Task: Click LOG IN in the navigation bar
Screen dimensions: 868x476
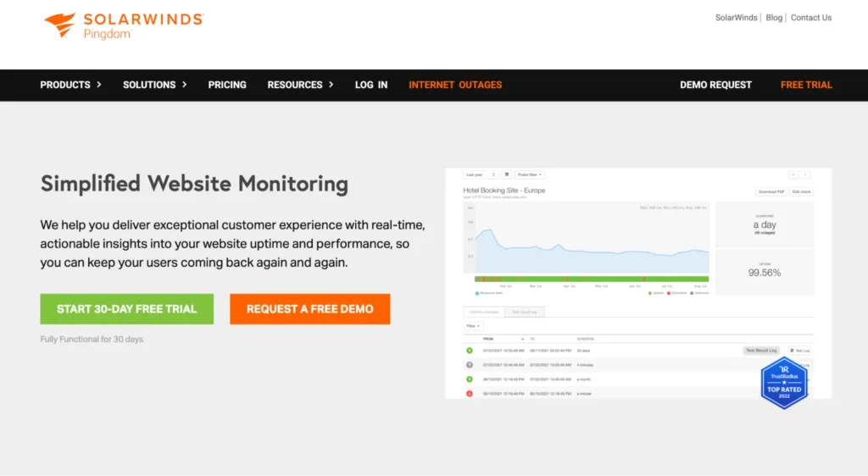Action: pos(371,85)
